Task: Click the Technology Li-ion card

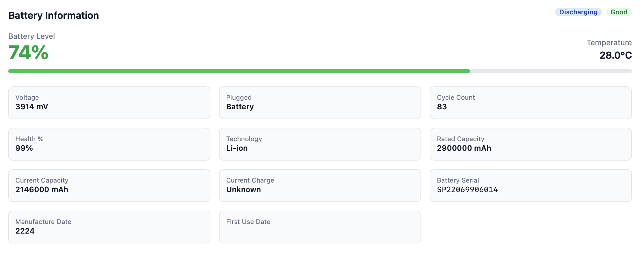Action: 320,144
